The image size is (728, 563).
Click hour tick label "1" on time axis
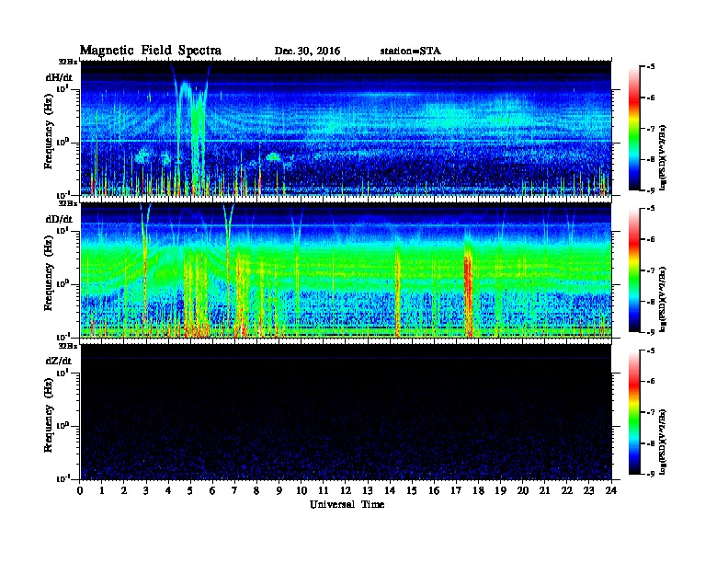pos(102,491)
